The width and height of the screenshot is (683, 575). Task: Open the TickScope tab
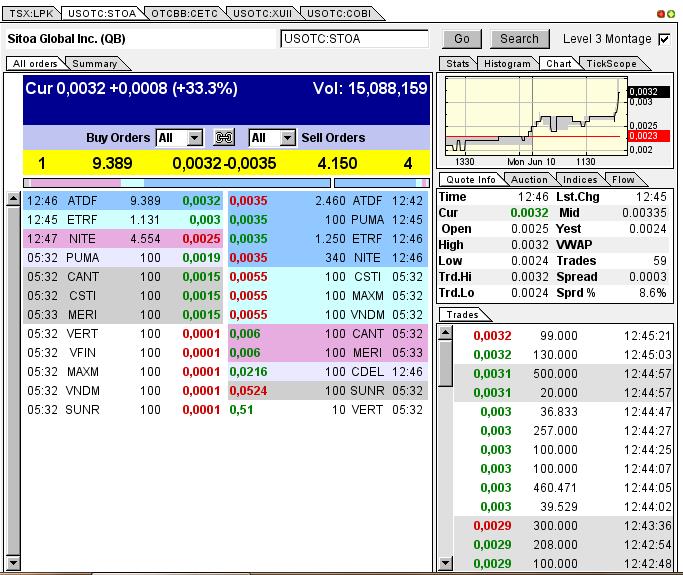click(611, 64)
